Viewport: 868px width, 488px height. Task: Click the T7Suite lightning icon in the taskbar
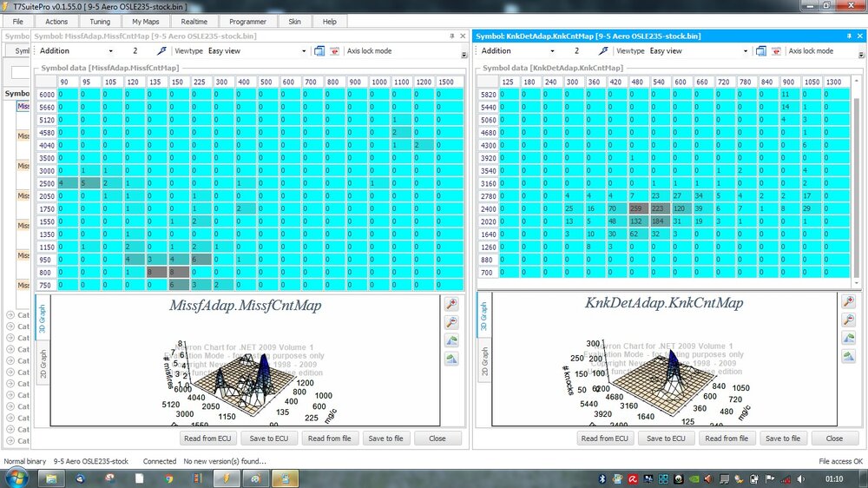(226, 478)
